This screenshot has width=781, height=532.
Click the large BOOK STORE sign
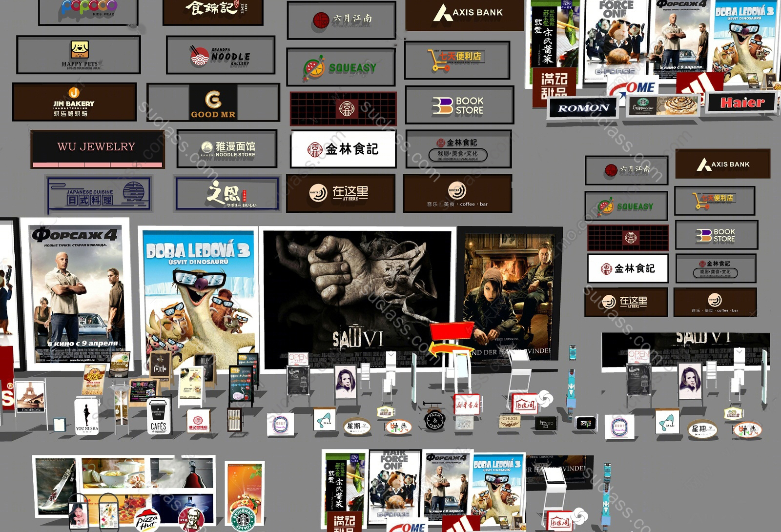(x=459, y=105)
